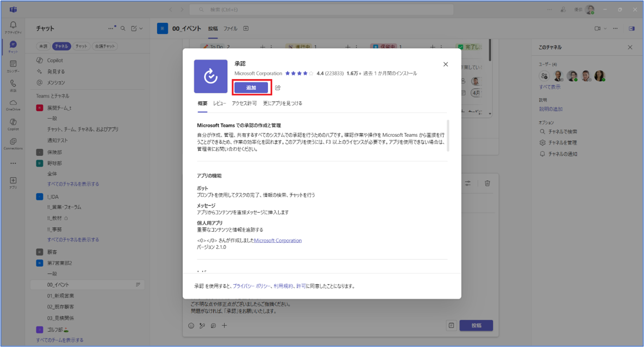Open the プライバシー ポリシー link
The image size is (644, 347).
(251, 286)
